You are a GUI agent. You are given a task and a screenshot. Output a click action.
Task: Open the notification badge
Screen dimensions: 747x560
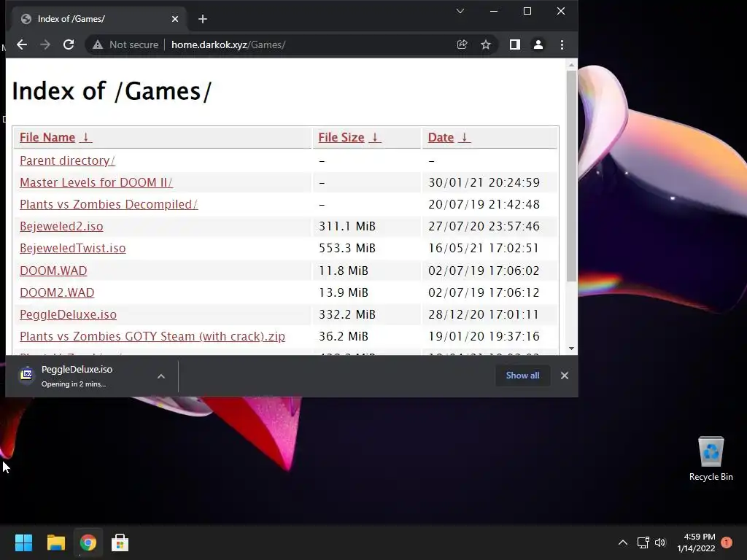727,542
